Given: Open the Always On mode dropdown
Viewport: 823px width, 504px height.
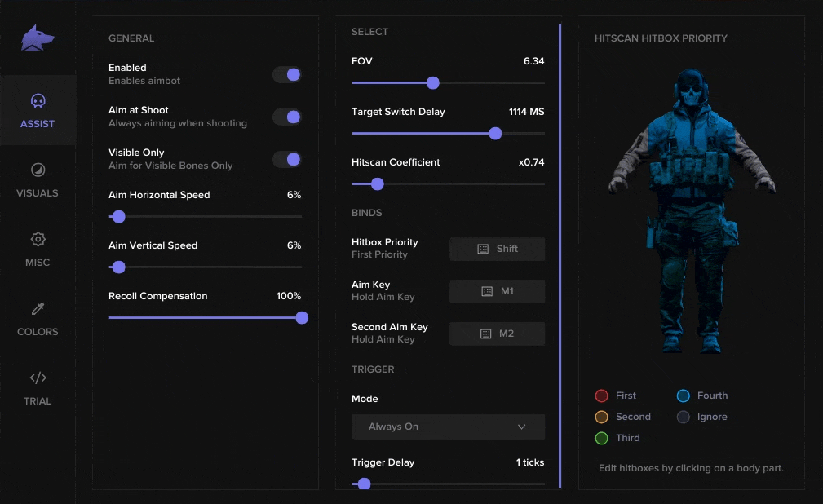Looking at the screenshot, I should [x=449, y=427].
